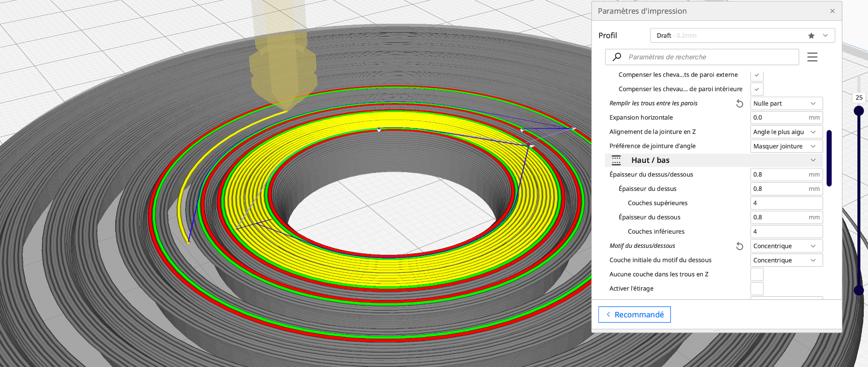Viewport: 868px width, 367px height.
Task: Close the Paramètres d'impression panel
Action: tap(832, 11)
